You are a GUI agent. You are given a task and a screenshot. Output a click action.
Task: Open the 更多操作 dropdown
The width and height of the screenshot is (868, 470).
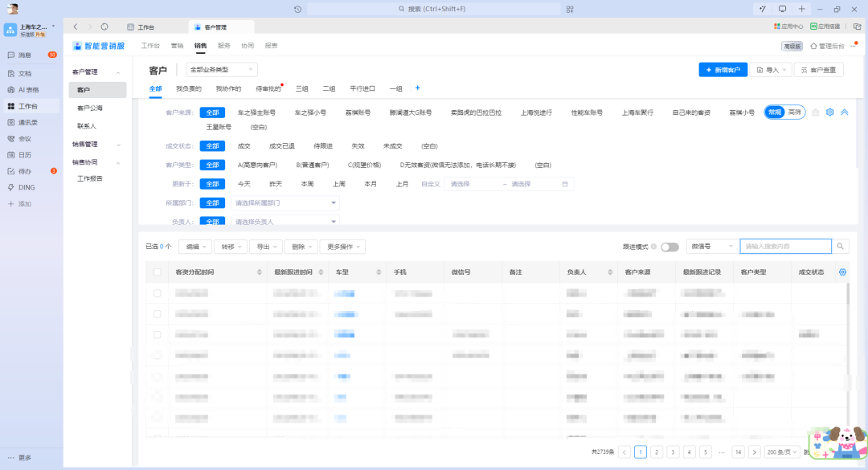[x=342, y=247]
